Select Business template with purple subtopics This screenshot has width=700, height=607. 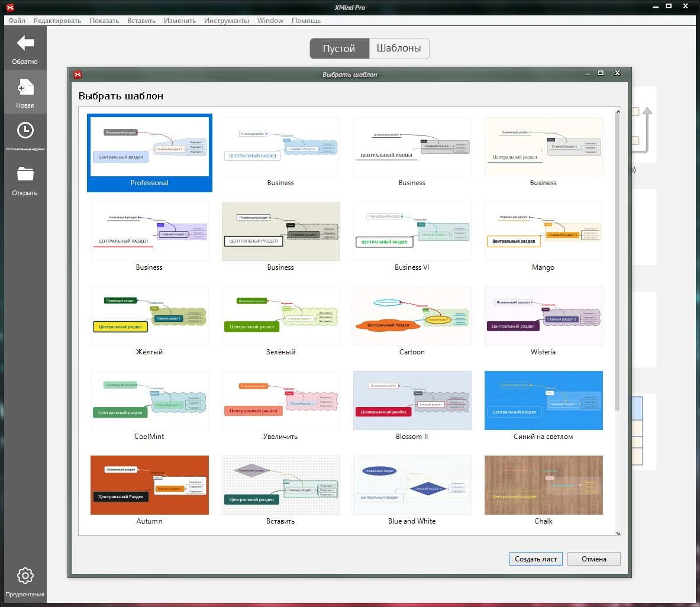point(150,231)
